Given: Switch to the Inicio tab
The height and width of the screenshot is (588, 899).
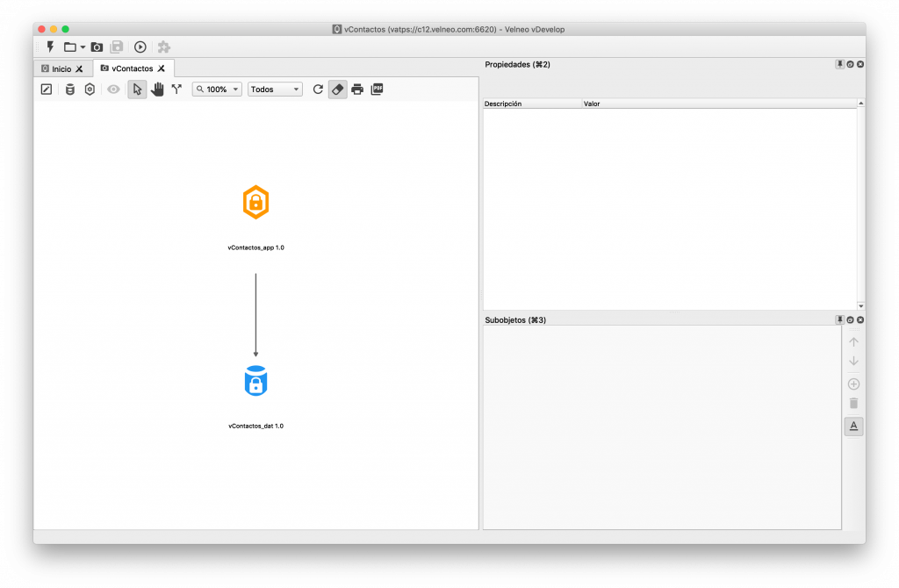Looking at the screenshot, I should click(x=61, y=68).
